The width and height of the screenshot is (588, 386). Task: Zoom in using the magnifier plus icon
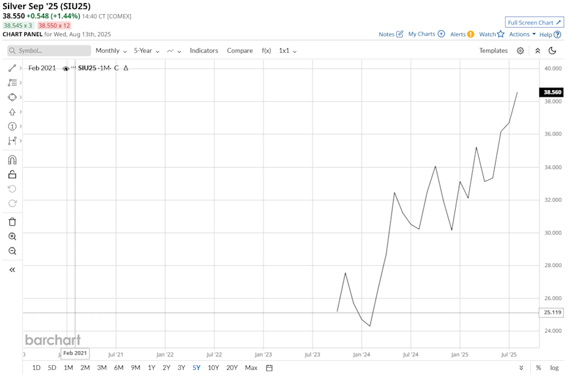point(12,237)
